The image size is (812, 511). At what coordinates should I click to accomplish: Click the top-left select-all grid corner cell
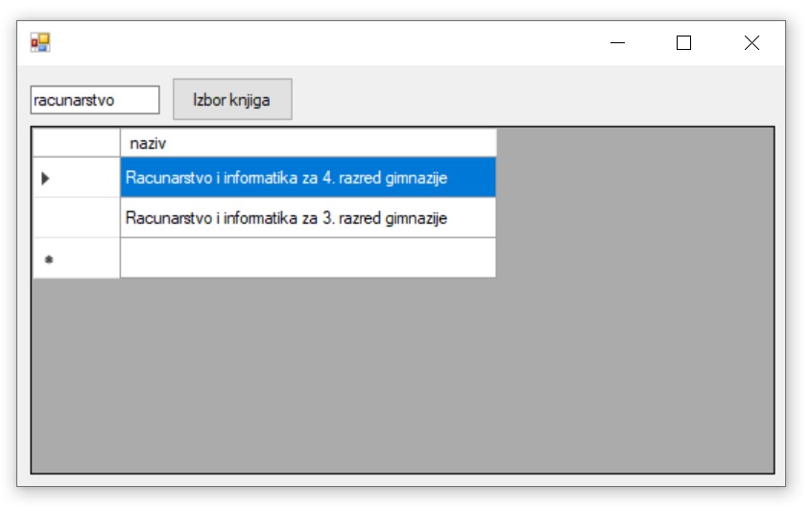tap(76, 143)
